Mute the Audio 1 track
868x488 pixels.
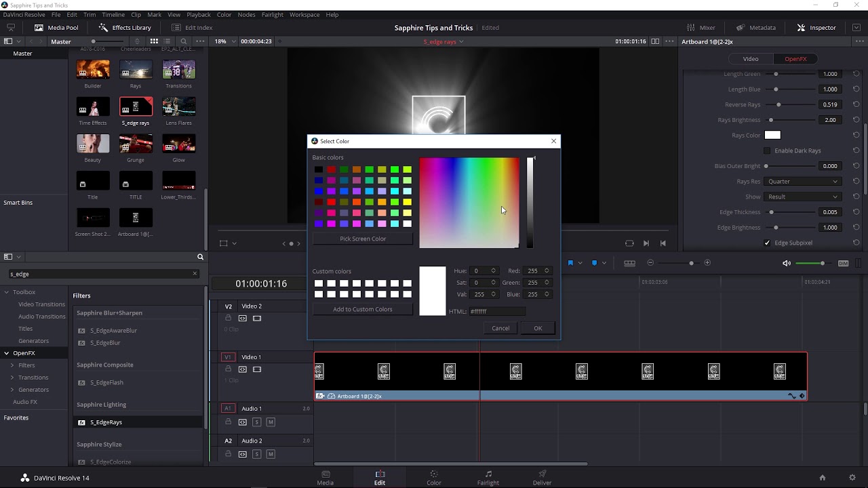[x=271, y=422]
